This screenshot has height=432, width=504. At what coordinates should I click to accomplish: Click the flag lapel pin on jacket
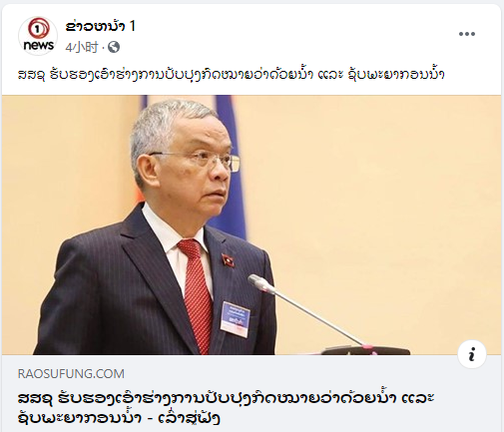pyautogui.click(x=228, y=260)
